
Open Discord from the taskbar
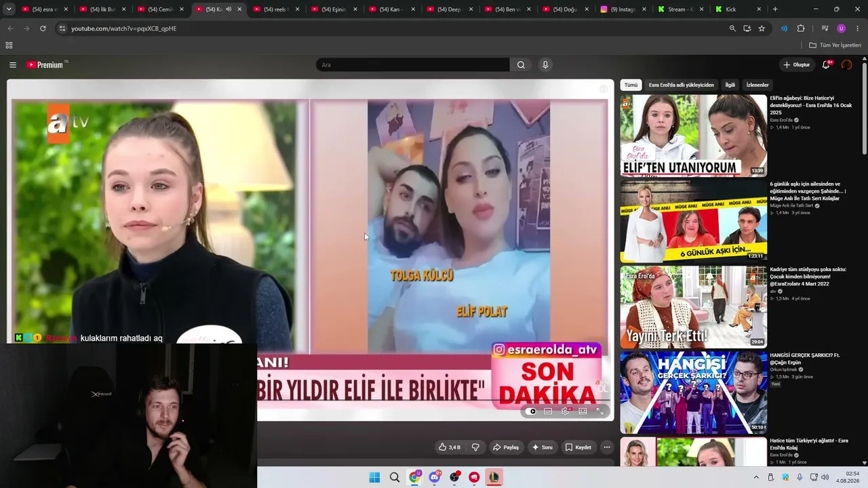click(435, 477)
